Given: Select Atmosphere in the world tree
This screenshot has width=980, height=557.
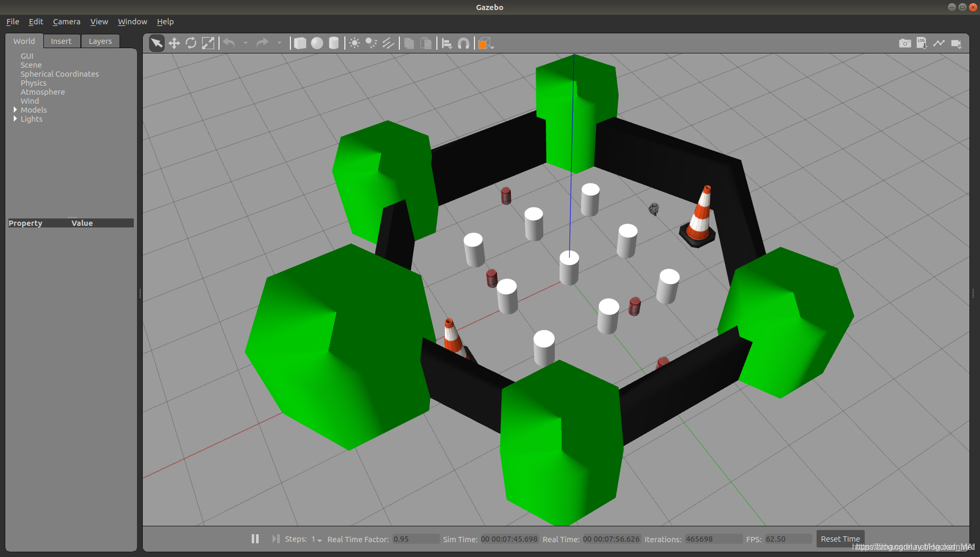Looking at the screenshot, I should tap(43, 92).
